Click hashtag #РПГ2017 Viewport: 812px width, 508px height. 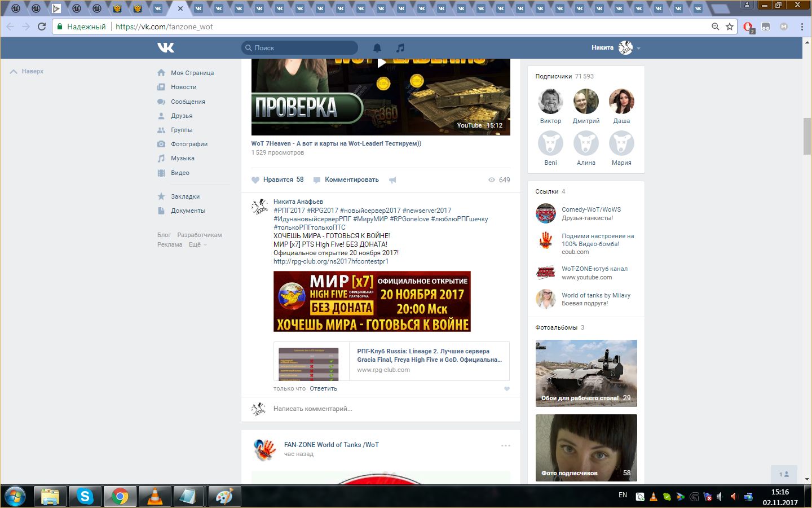[289, 210]
